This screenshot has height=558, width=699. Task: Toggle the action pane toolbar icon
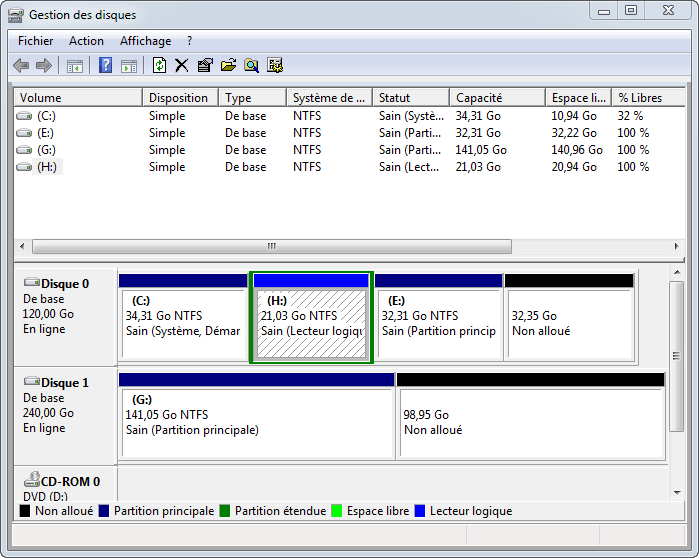(129, 66)
